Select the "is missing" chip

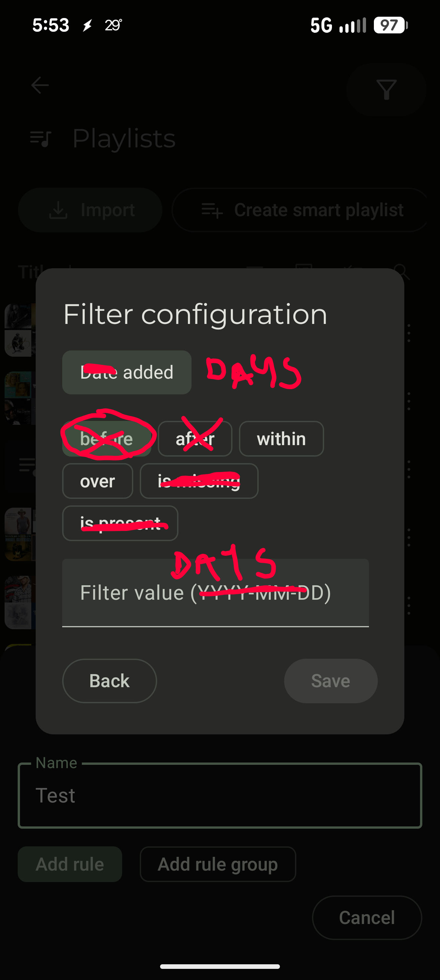pyautogui.click(x=199, y=481)
